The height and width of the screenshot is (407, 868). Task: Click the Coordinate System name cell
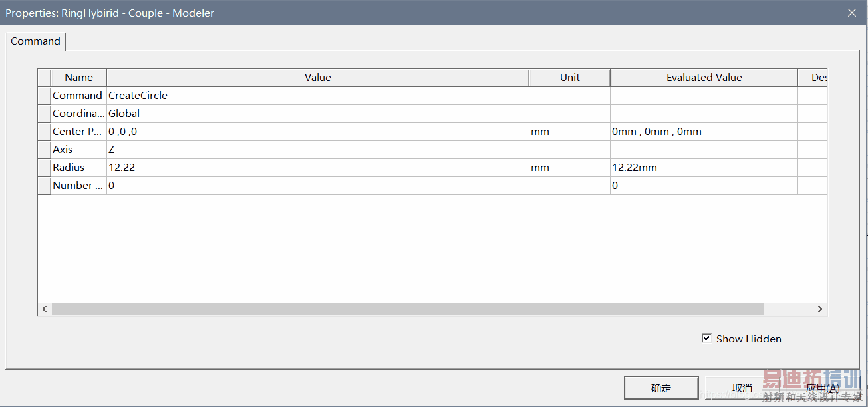(x=78, y=114)
